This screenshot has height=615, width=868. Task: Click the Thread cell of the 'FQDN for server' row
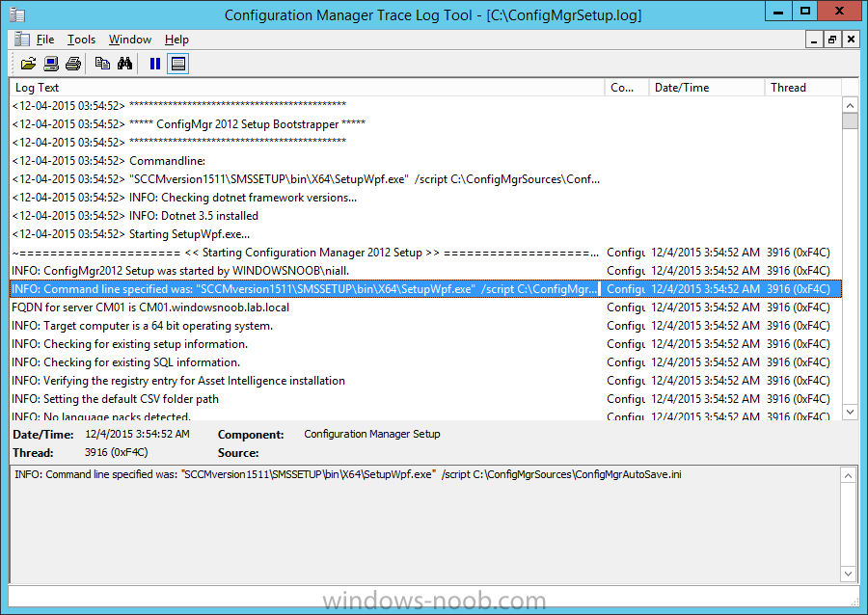tap(799, 307)
